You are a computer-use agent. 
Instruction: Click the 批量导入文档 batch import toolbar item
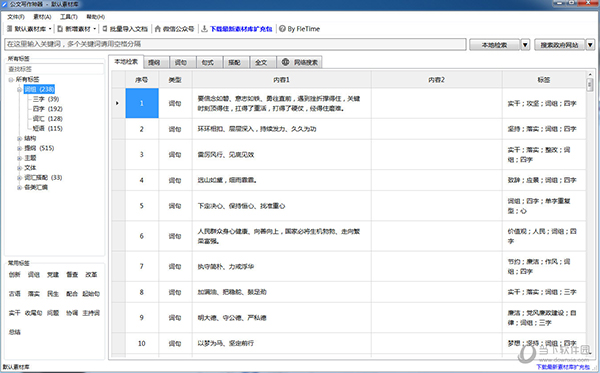click(x=125, y=29)
